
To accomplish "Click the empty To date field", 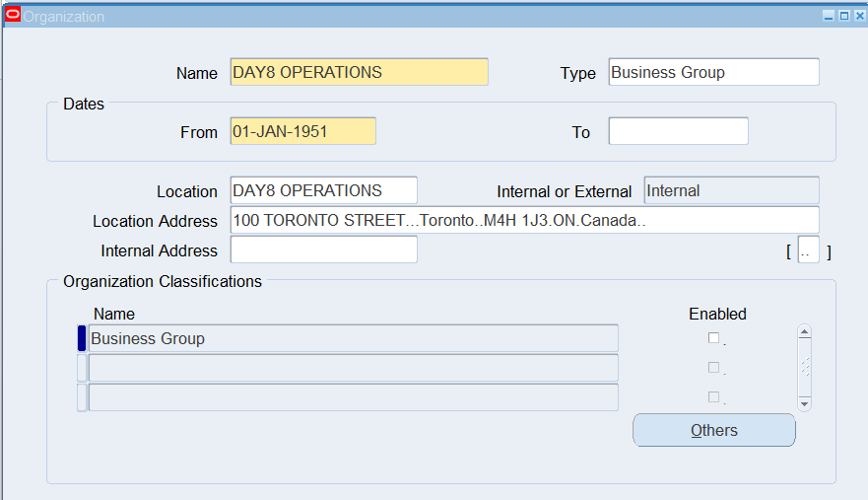I will point(678,131).
